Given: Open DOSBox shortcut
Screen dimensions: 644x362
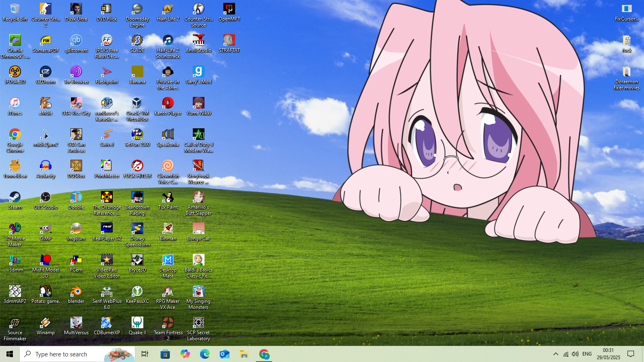Looking at the screenshot, I should (x=76, y=169).
